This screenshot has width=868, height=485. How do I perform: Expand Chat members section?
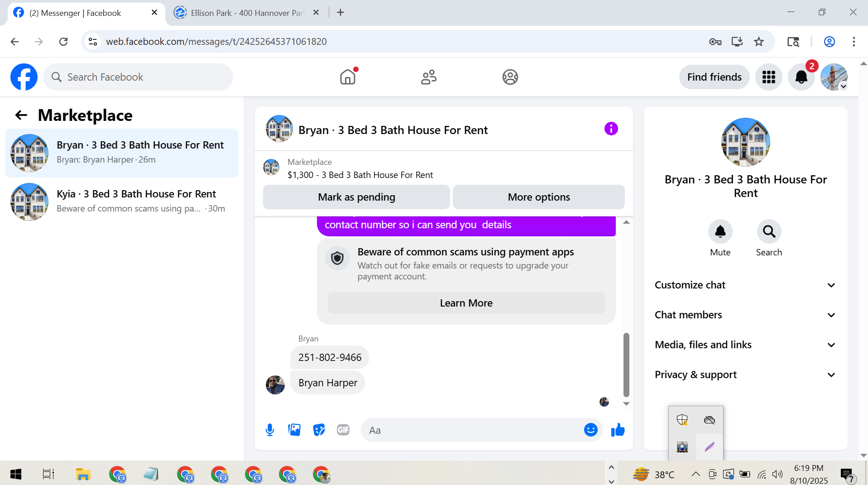(x=745, y=315)
